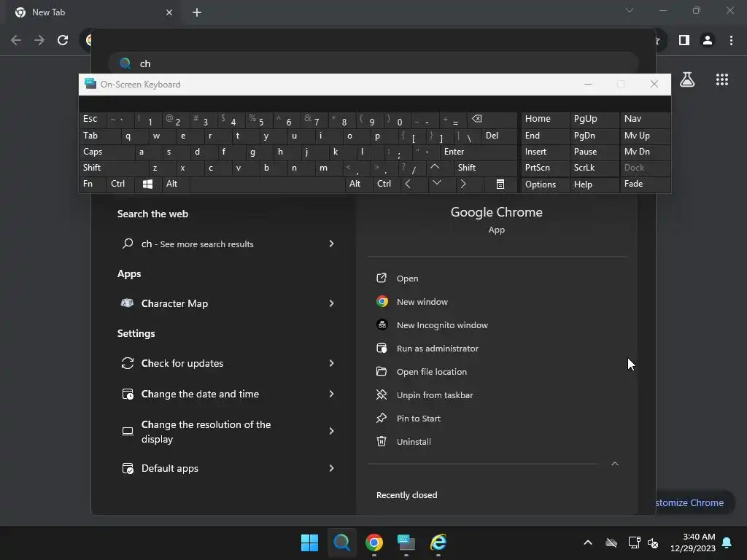Open the Chrome three-dot menu
This screenshot has height=560, width=747.
point(731,40)
